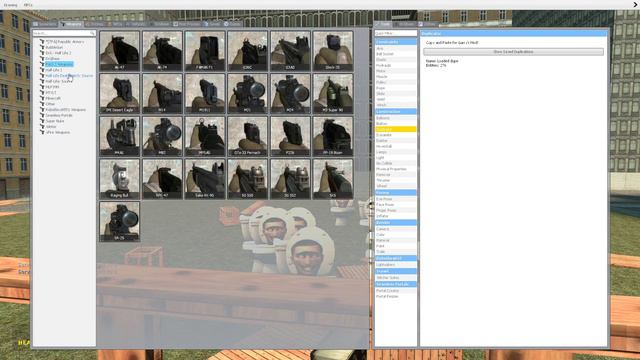Screen dimensions: 640x360
Task: Open the NPCs spawn tab
Action: pos(116,24)
